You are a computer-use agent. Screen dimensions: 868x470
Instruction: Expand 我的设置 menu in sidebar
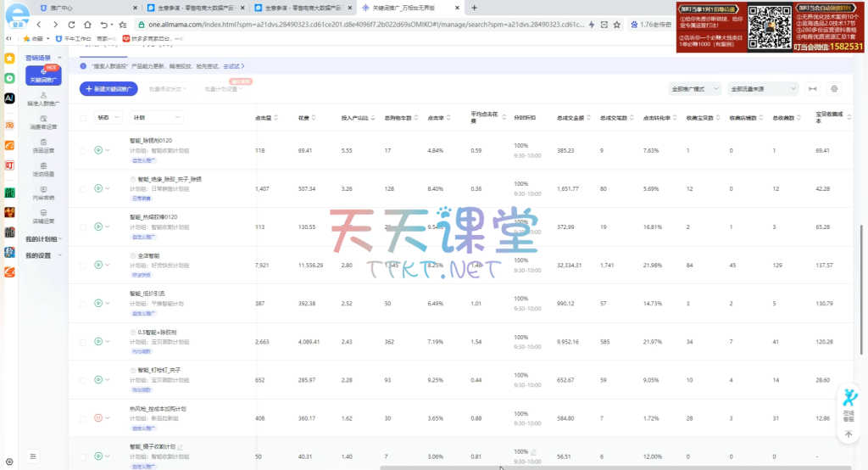[x=42, y=255]
